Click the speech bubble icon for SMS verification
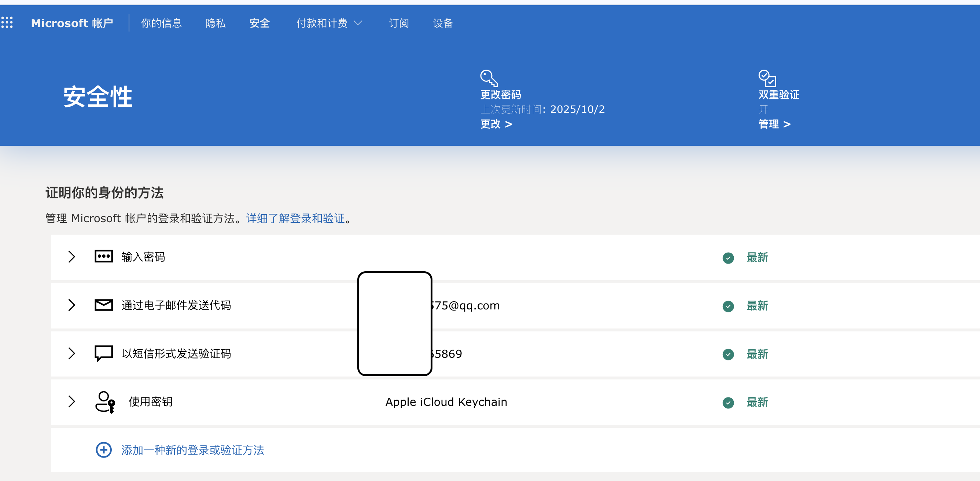The height and width of the screenshot is (481, 980). pos(103,353)
